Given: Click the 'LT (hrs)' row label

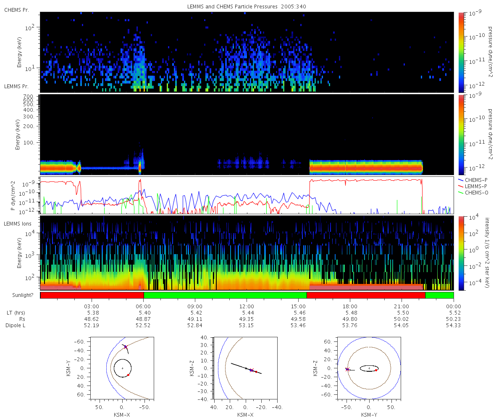Looking at the screenshot, I should [x=16, y=312].
